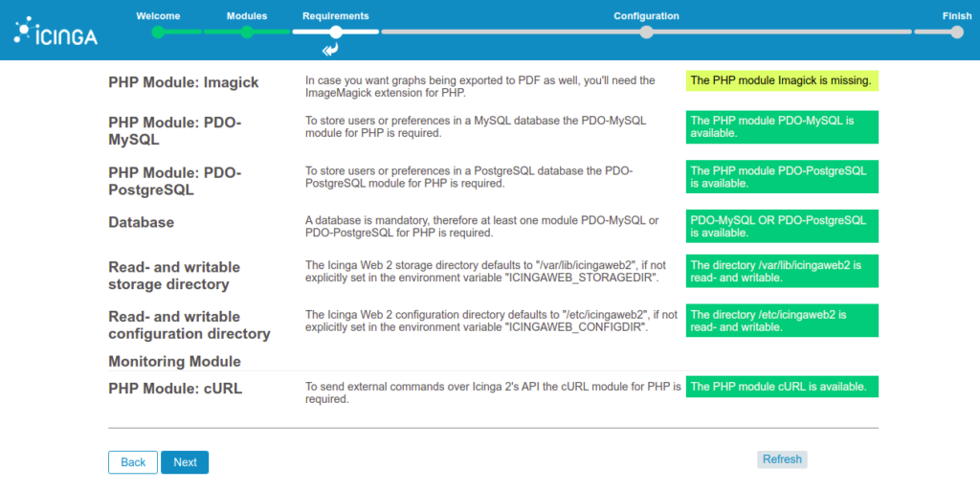Click the 'PHP Module: cURL' heading

pos(175,389)
